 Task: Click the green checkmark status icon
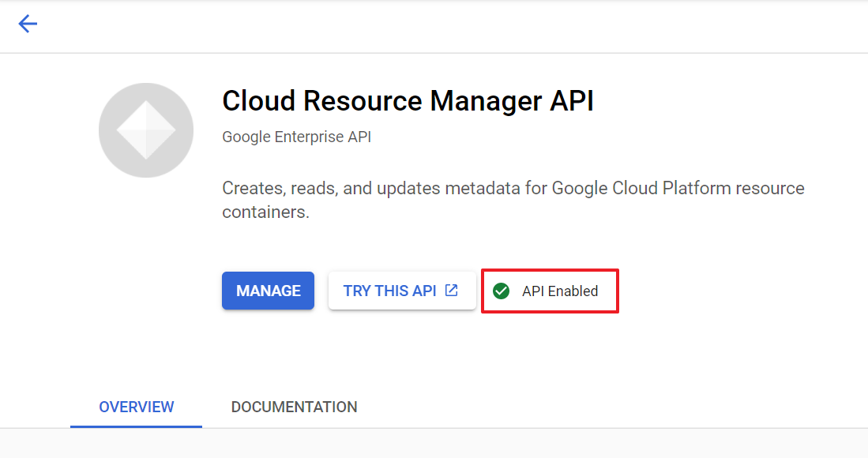[x=501, y=291]
